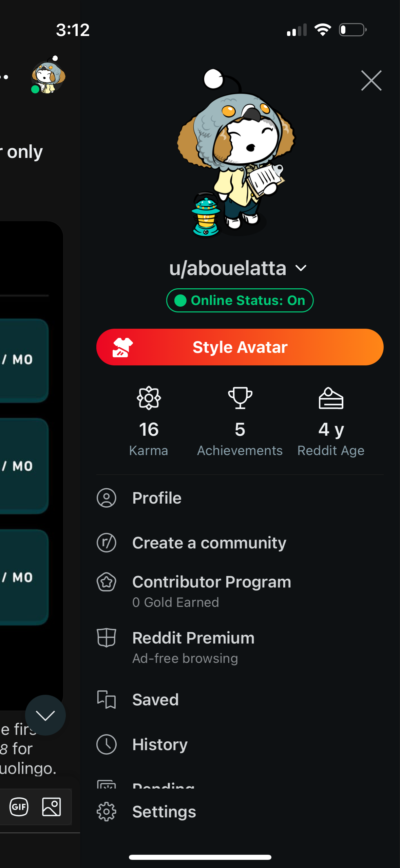Tap the image attachment icon
This screenshot has width=400, height=868.
52,807
